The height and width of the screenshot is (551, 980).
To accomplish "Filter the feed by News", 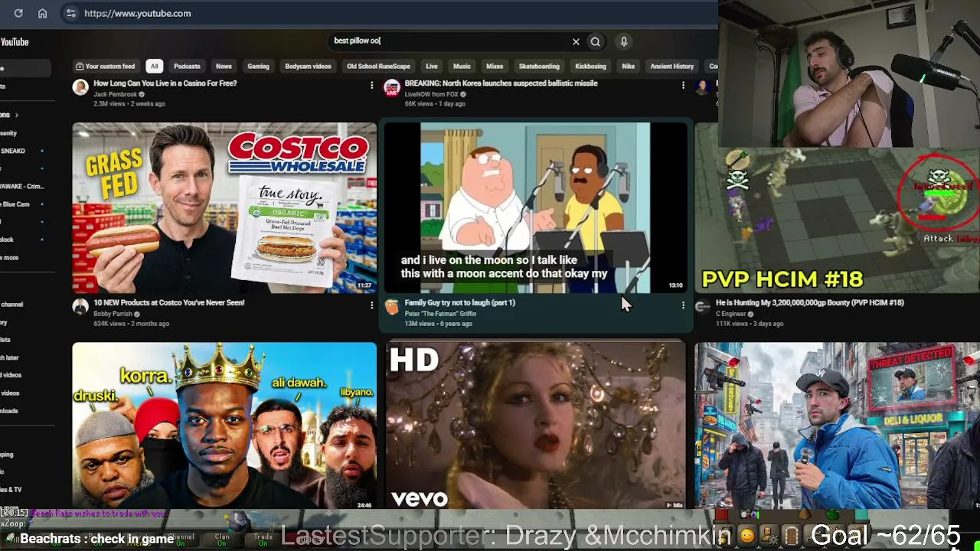I will click(224, 67).
